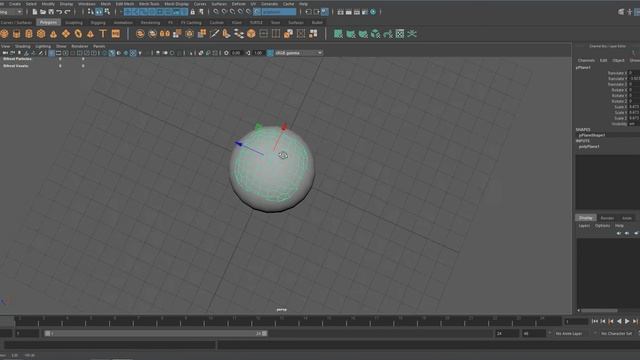Open the Deform menu
Screen dimensions: 640x360
(238, 4)
